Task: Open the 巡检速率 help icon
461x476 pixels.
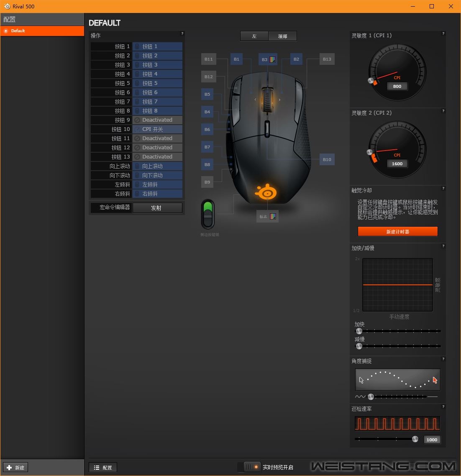Action: (443, 407)
